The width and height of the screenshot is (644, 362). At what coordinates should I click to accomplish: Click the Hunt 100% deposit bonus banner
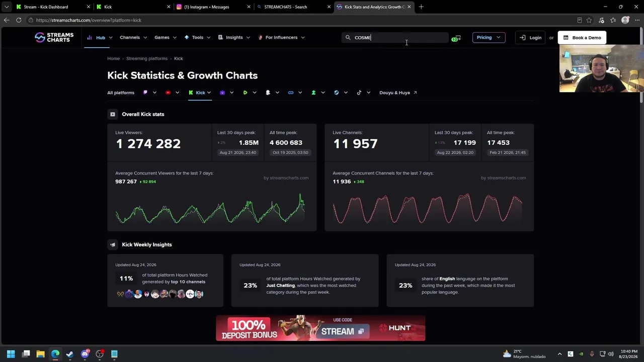tap(320, 328)
